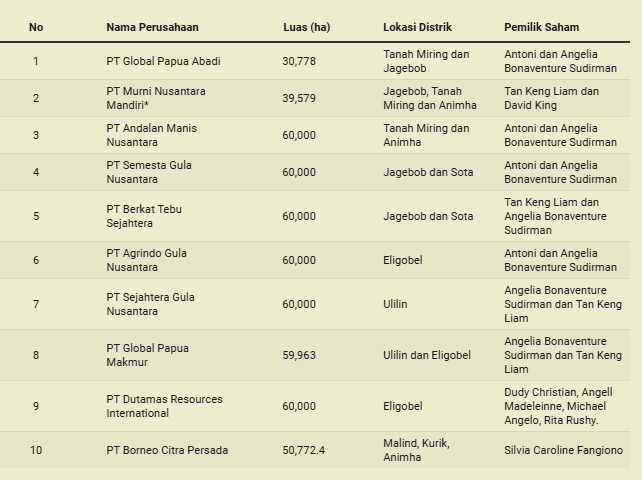This screenshot has width=642, height=480.
Task: Select PT Dutamas Resources International cell
Action: coord(164,406)
